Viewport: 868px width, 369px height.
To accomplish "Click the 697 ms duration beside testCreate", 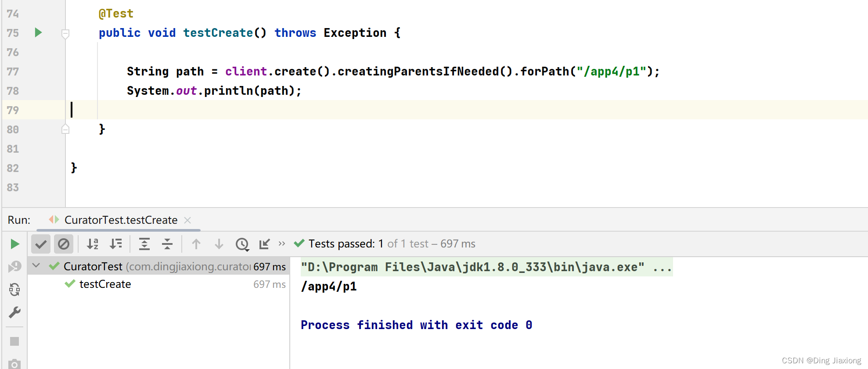I will [x=269, y=284].
